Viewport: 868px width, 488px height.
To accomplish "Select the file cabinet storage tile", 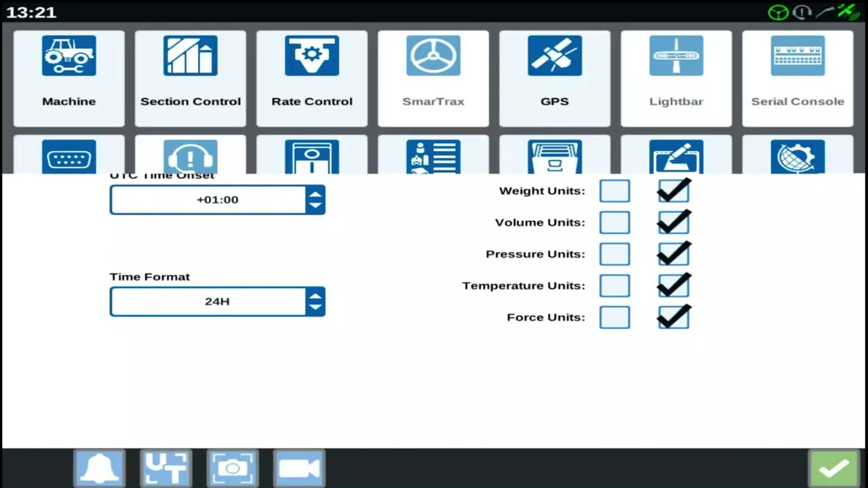I will pos(555,155).
